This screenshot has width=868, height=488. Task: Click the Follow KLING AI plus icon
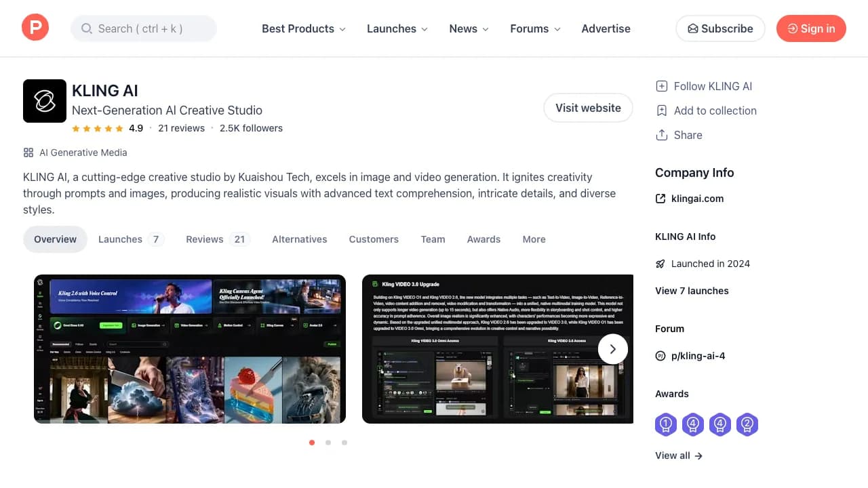(x=662, y=86)
